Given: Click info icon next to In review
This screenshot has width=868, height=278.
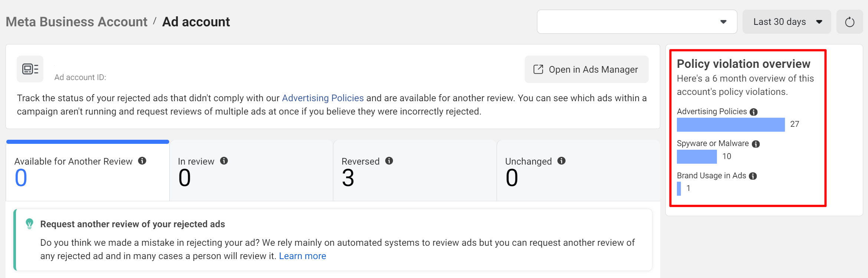Looking at the screenshot, I should [x=224, y=161].
